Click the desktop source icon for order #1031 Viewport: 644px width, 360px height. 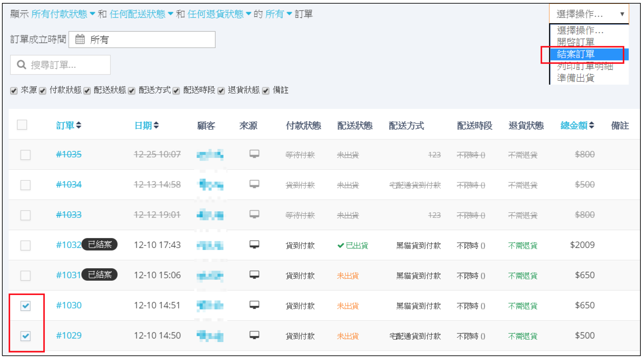click(x=254, y=275)
